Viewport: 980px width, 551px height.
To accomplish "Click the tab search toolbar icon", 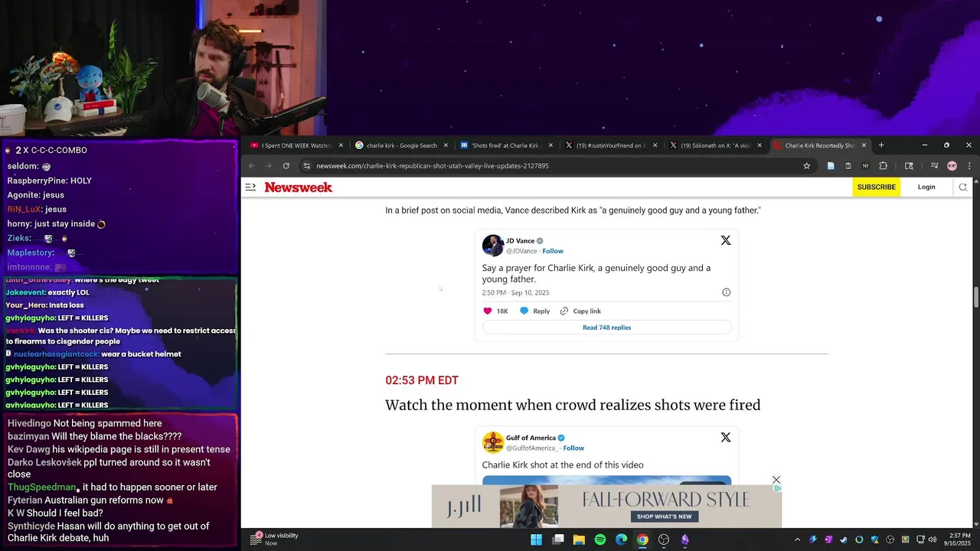I will point(909,166).
